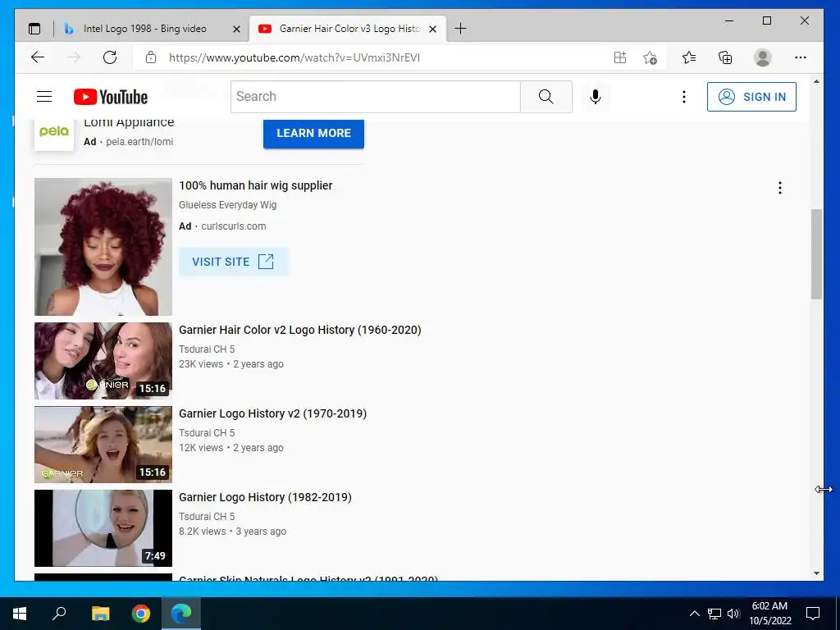The height and width of the screenshot is (630, 840).
Task: Open Garnier Logo History (1982-2019) title
Action: [x=265, y=497]
